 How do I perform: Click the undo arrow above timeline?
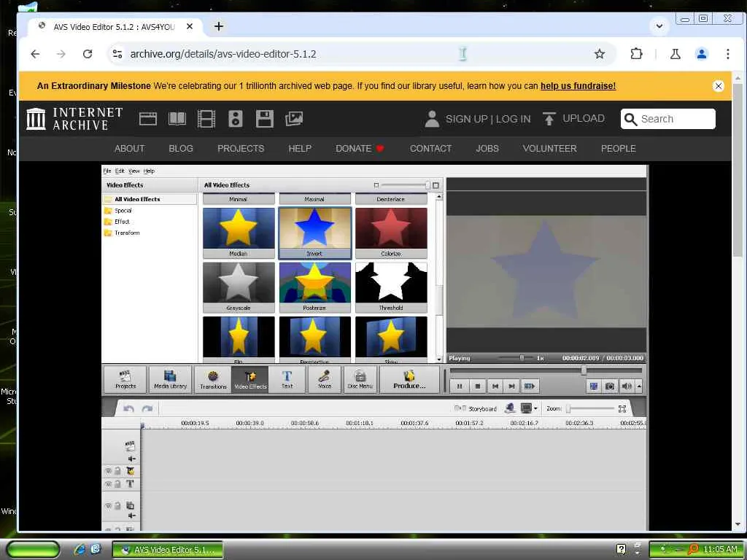pyautogui.click(x=128, y=408)
